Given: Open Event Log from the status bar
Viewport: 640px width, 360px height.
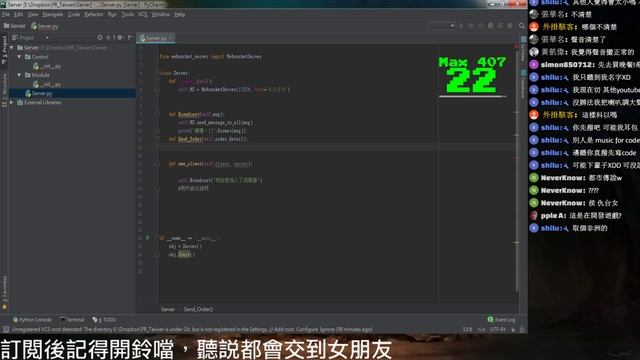Looking at the screenshot, I should [502, 320].
